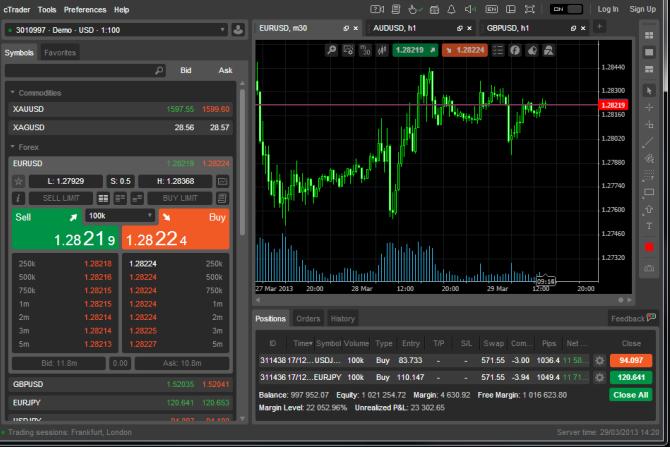This screenshot has width=670, height=449.
Task: Click the EN language icon
Action: (x=491, y=9)
